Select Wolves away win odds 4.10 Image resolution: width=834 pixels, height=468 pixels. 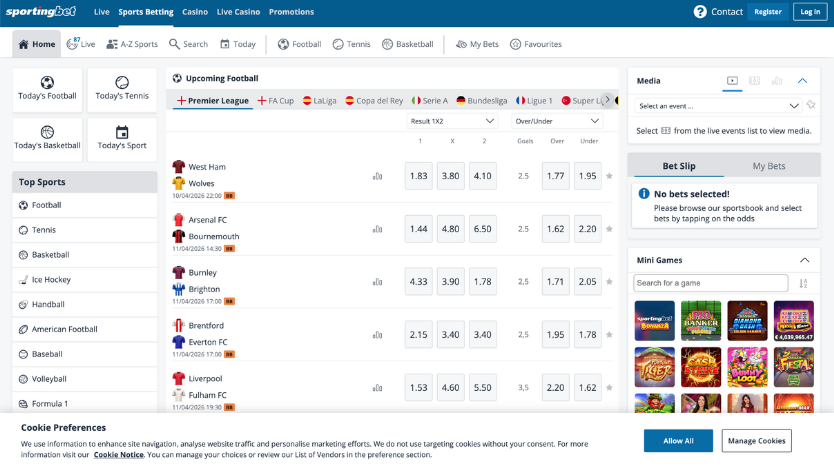point(482,176)
